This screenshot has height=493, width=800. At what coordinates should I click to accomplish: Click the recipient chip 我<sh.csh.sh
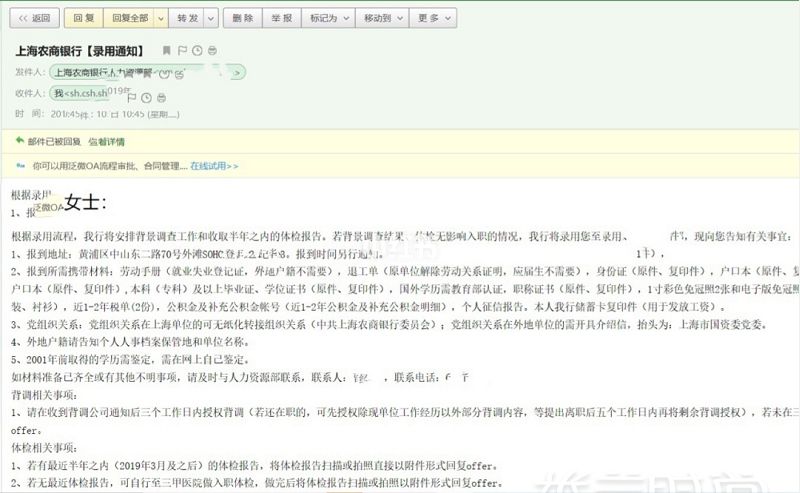click(82, 93)
